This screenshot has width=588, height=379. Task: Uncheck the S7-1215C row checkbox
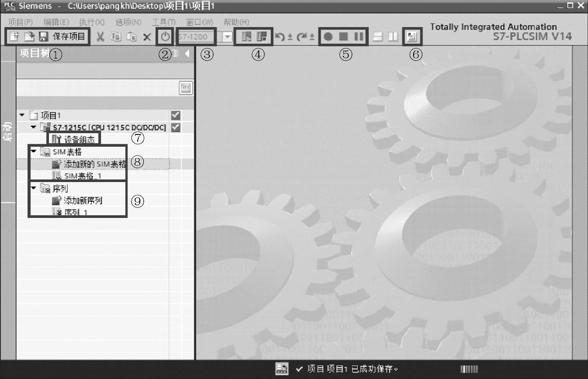tap(176, 127)
